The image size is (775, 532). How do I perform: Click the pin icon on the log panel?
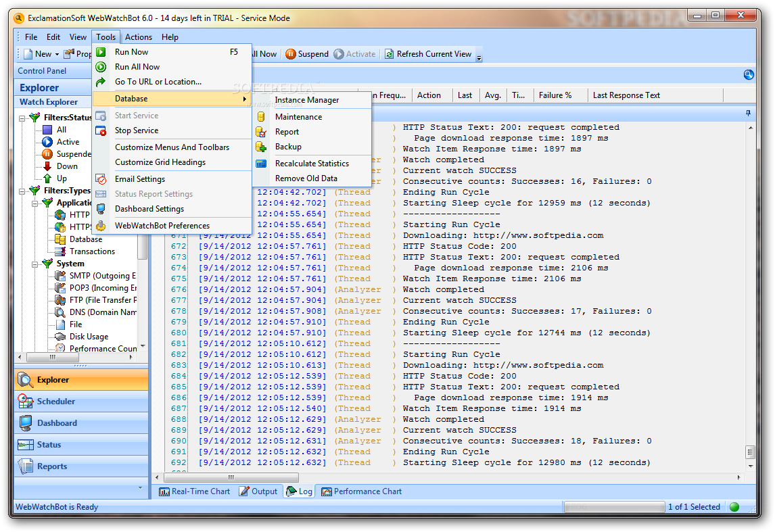[749, 113]
